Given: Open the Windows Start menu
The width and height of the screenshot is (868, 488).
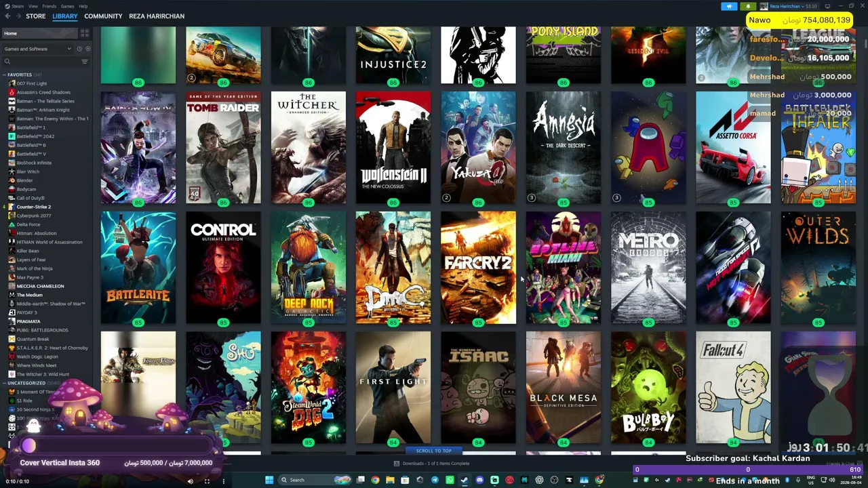Looking at the screenshot, I should point(269,480).
